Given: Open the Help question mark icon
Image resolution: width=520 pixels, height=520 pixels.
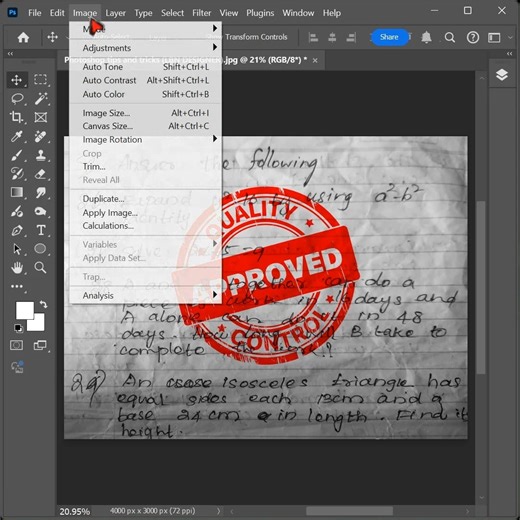Looking at the screenshot, I should coord(473,37).
